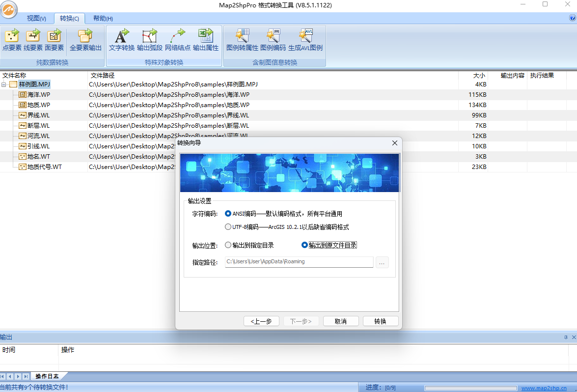Jump to last log tab arrow
Image resolution: width=577 pixels, height=392 pixels.
coord(26,376)
